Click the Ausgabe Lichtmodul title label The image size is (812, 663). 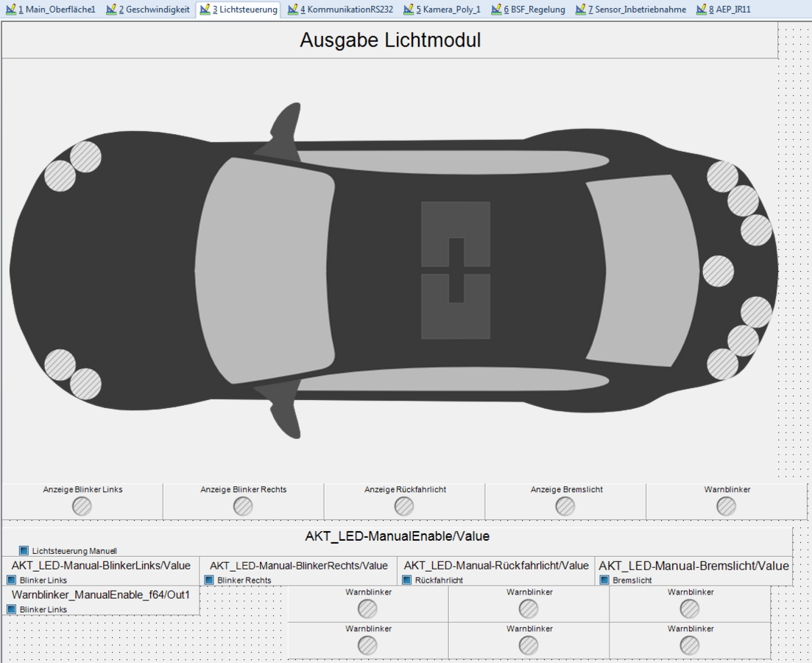[390, 41]
